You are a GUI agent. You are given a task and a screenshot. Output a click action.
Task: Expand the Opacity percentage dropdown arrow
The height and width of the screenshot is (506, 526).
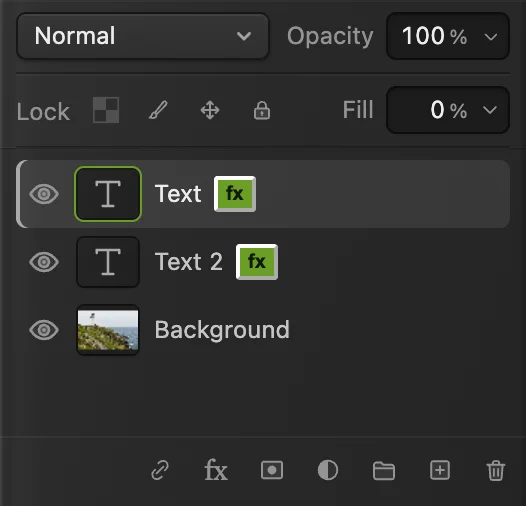491,36
